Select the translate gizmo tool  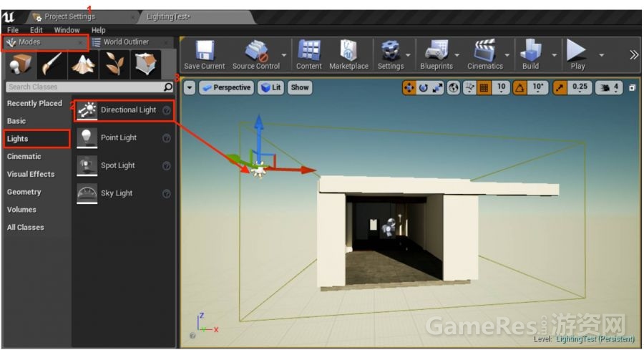point(409,87)
